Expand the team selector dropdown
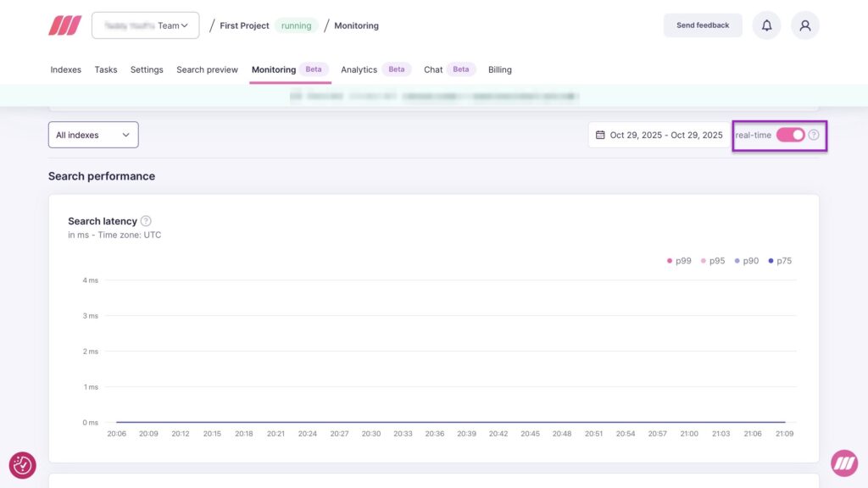Viewport: 868px width, 488px height. pos(145,25)
